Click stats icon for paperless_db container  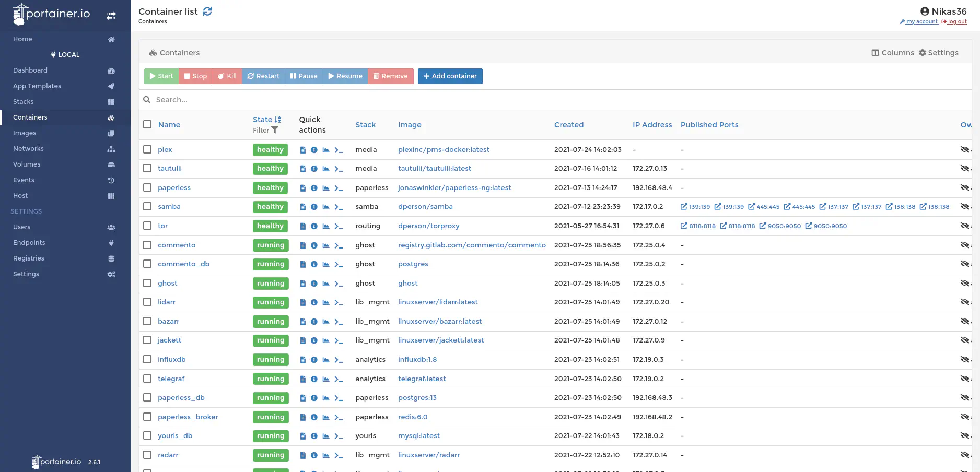tap(326, 398)
